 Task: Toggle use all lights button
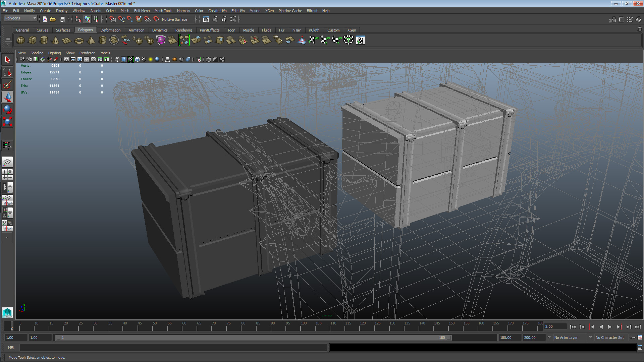point(151,59)
